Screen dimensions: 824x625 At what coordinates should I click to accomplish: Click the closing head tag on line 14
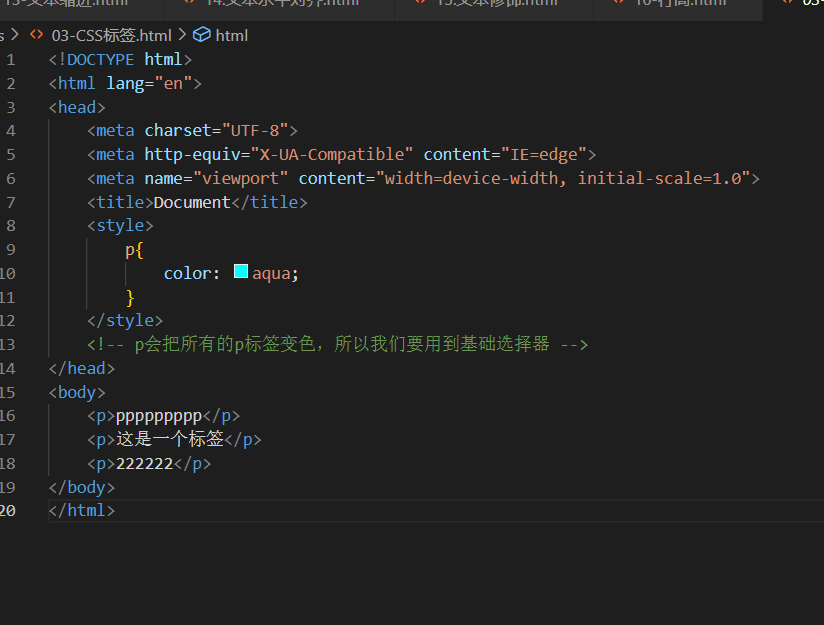coord(82,368)
